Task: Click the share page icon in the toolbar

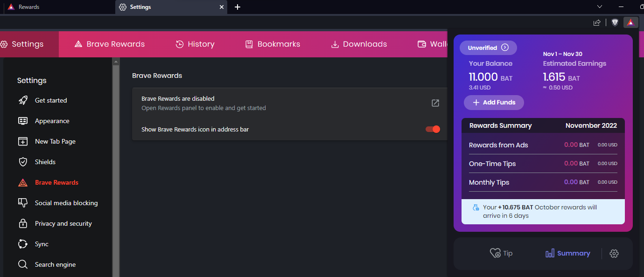Action: click(597, 22)
